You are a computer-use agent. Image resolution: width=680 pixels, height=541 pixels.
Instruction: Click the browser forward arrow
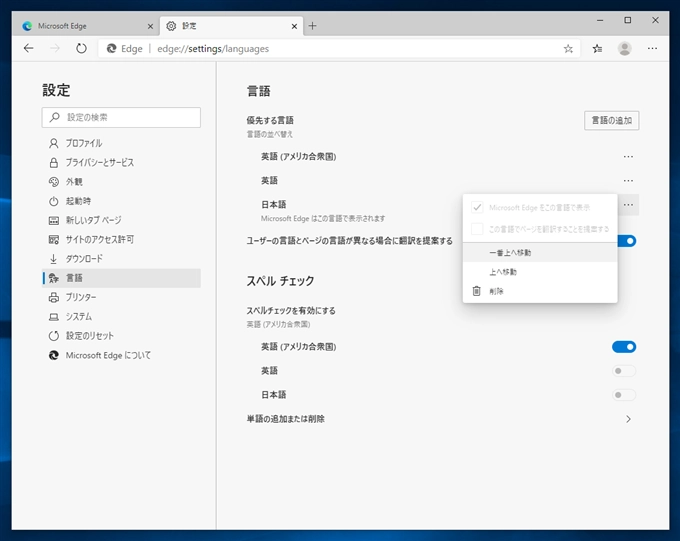[x=55, y=48]
